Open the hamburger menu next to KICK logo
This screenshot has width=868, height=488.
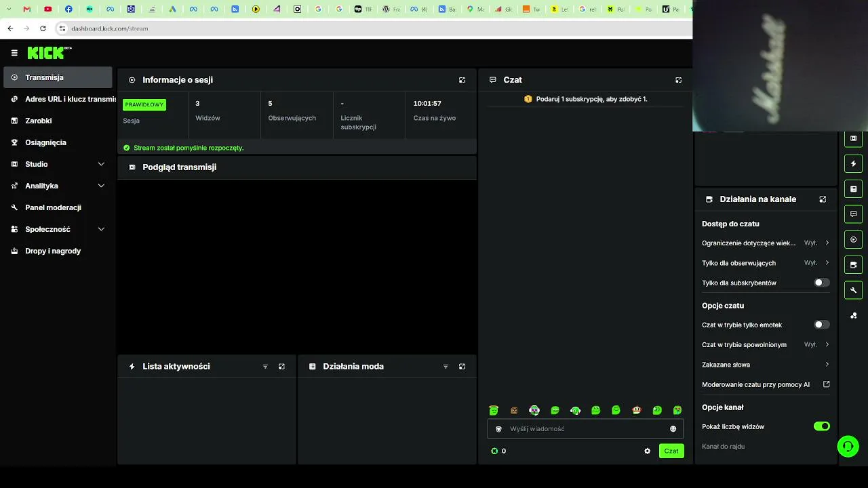point(14,53)
